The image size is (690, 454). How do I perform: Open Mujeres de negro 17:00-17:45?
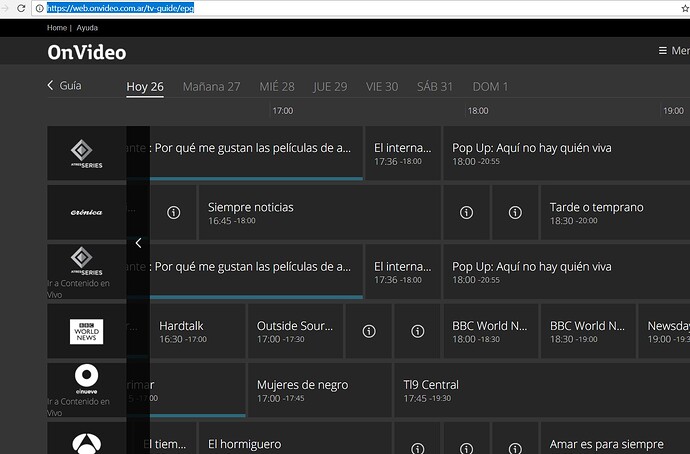tap(319, 390)
